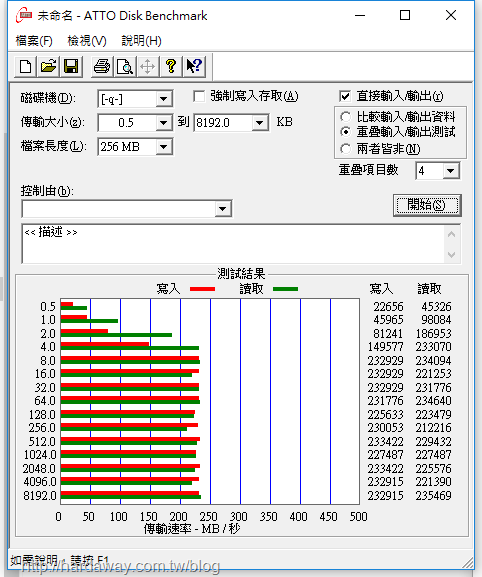
Task: Click the write value 230053
Action: [x=386, y=428]
